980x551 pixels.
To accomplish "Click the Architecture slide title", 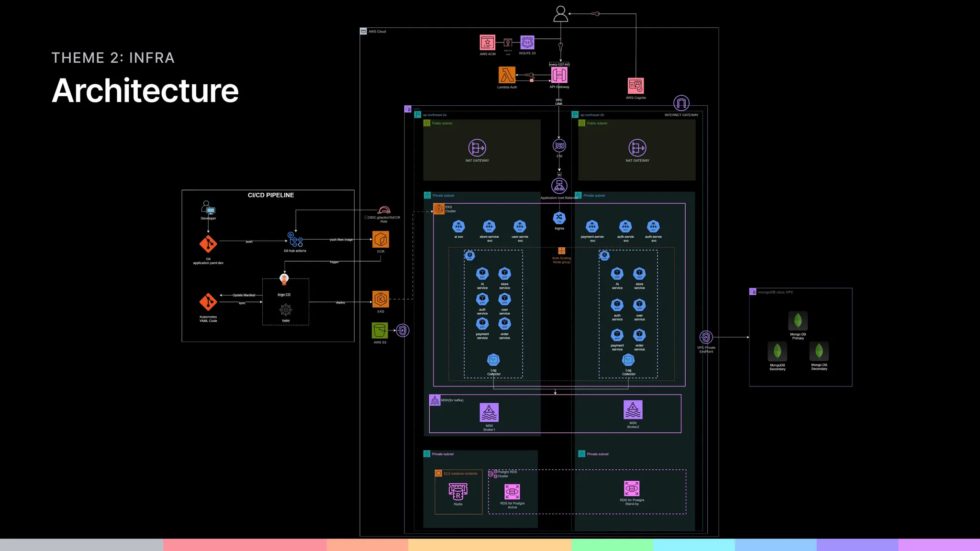I will click(x=145, y=90).
